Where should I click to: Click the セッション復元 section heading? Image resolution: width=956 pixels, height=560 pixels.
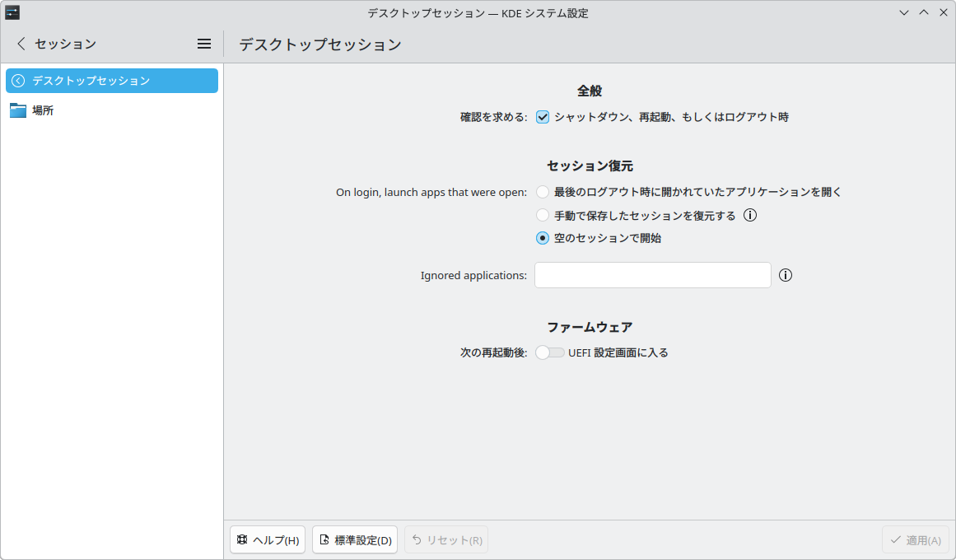click(590, 166)
